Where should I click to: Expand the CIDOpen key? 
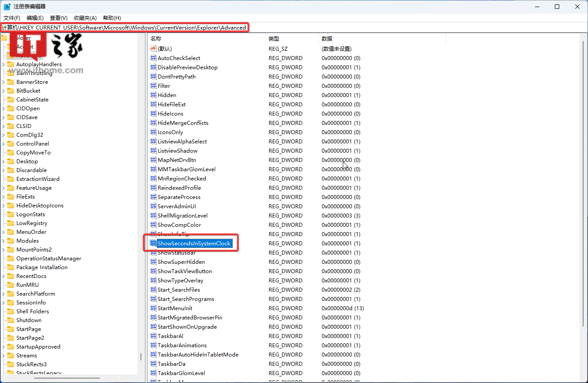[4, 108]
